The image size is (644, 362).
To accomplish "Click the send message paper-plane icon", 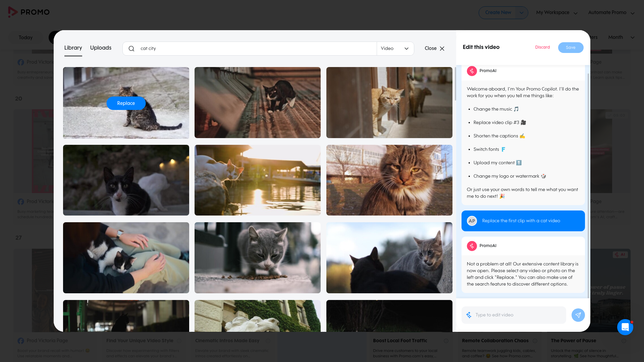I will 578,315.
